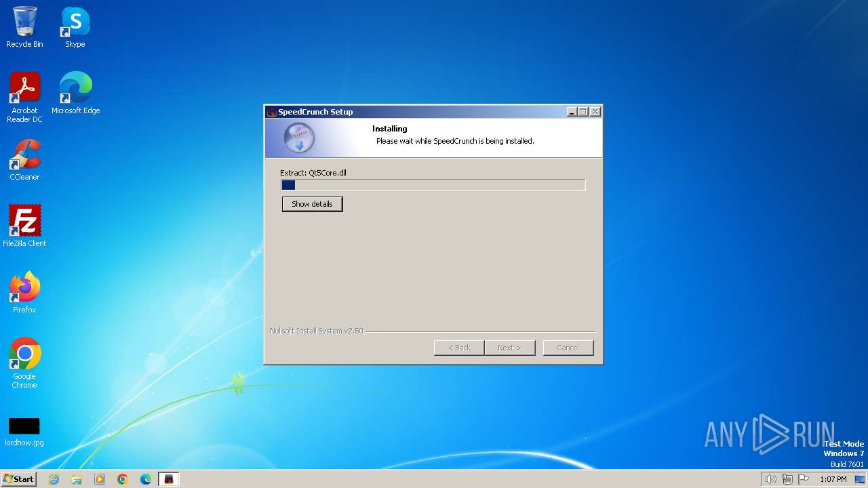Open the Start menu
Viewport: 868px width, 488px height.
(18, 479)
